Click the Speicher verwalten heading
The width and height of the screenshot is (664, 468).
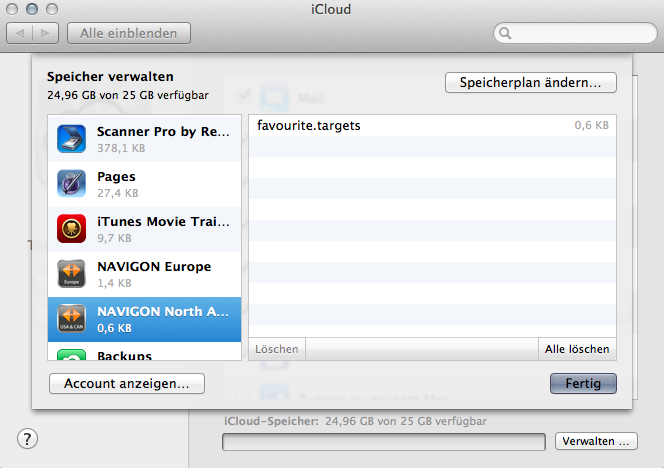click(110, 77)
